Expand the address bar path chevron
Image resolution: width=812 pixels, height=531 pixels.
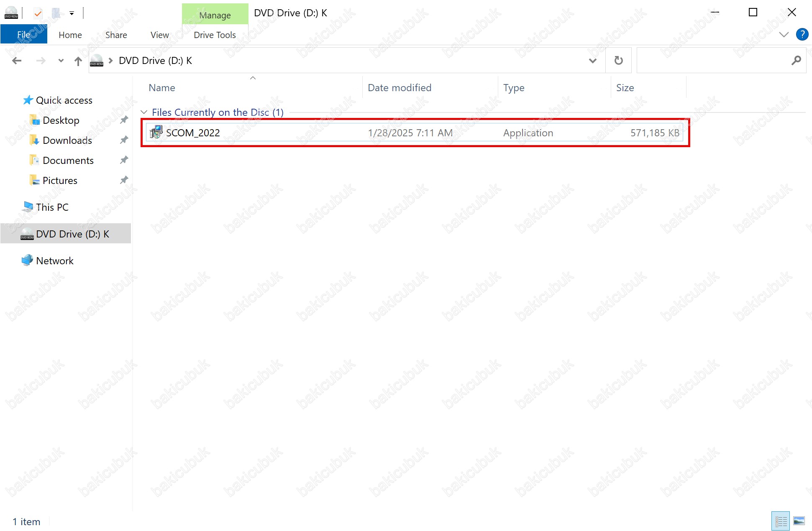(111, 61)
